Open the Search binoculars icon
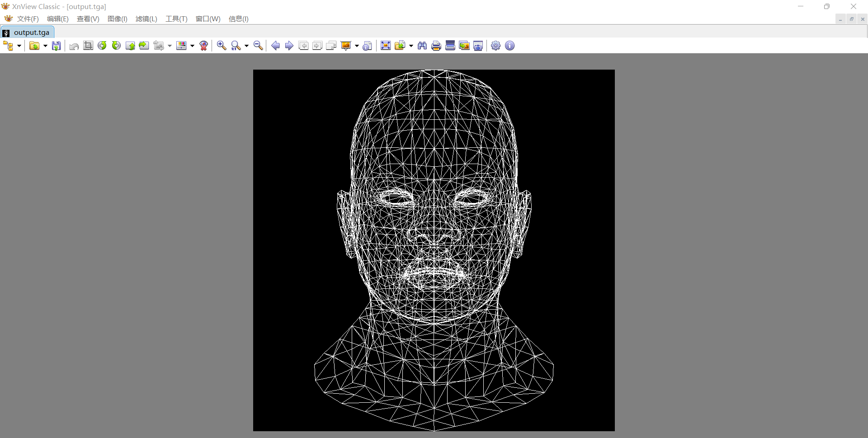The width and height of the screenshot is (868, 438). click(x=422, y=45)
